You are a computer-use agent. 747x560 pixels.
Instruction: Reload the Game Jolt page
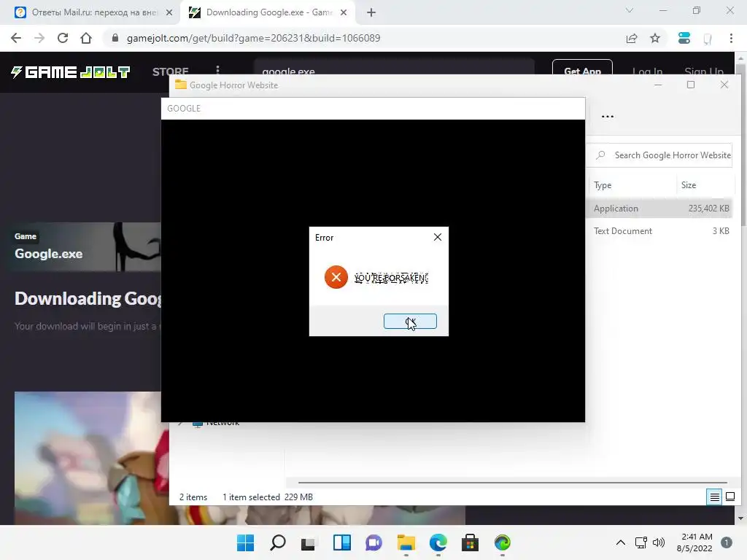[x=63, y=38]
